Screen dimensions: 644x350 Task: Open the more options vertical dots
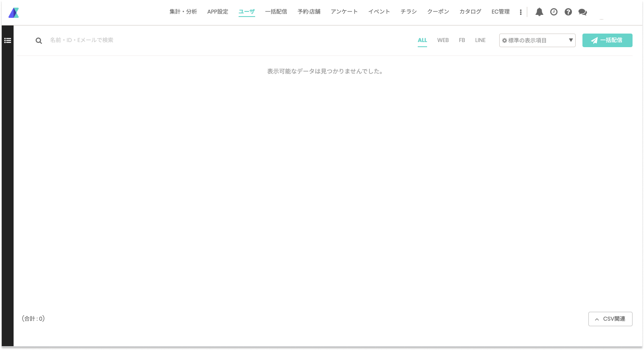(520, 12)
